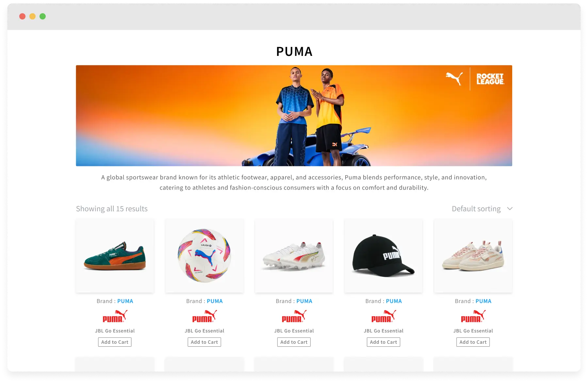Open the PUMA brand link under black cap
Image resolution: width=588 pixels, height=383 pixels.
click(x=394, y=301)
